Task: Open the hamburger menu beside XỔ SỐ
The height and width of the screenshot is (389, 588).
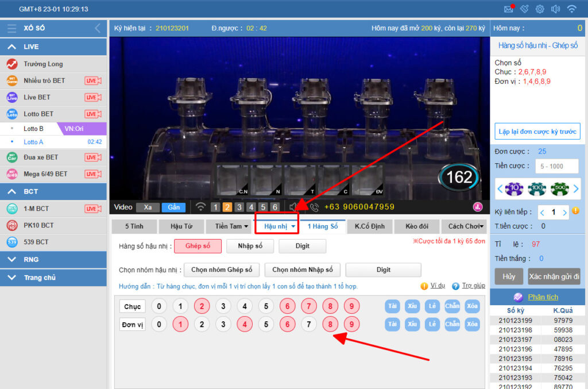Action: 11,28
